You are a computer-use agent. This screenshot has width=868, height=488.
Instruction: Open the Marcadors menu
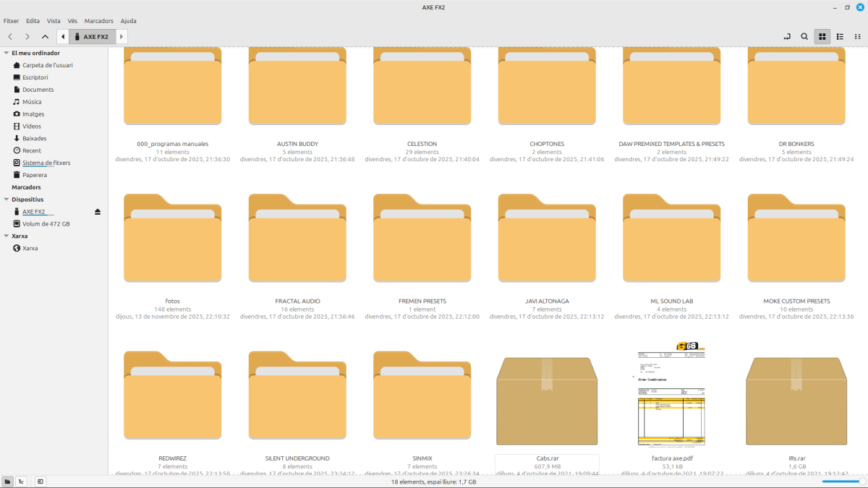tap(98, 21)
